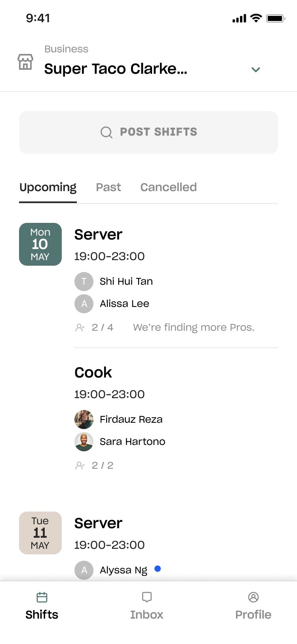Tap the 2/2 staffing count icon

[80, 466]
